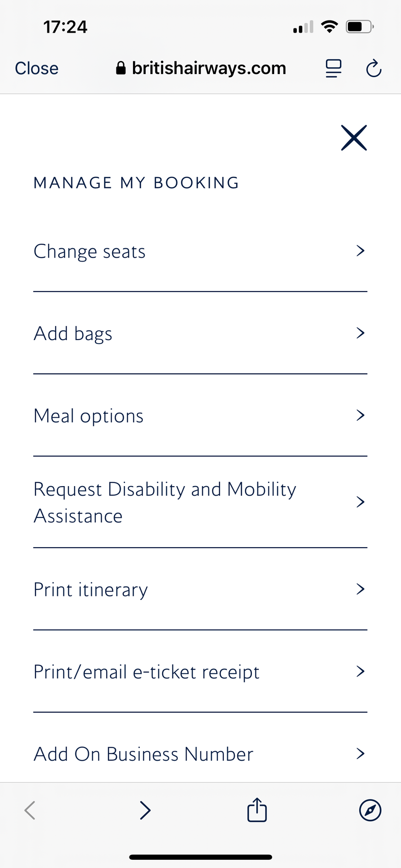Open in Safari compass icon

pyautogui.click(x=370, y=810)
